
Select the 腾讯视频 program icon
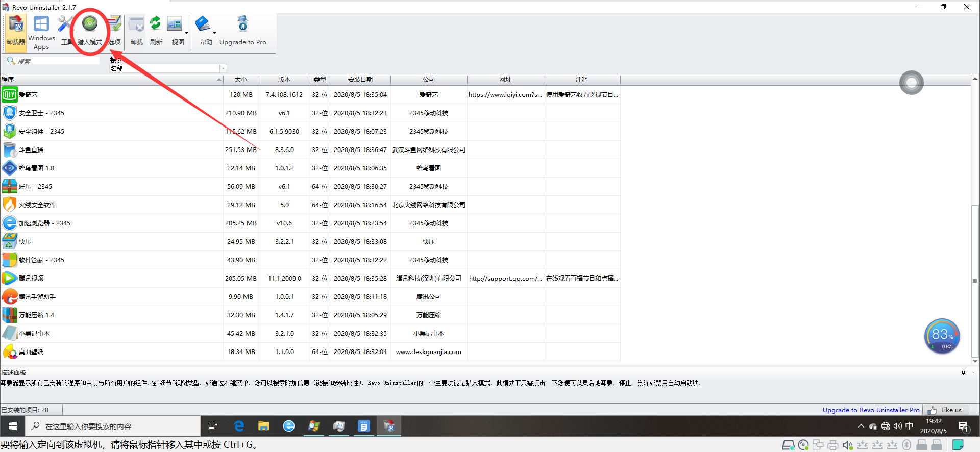pyautogui.click(x=9, y=279)
